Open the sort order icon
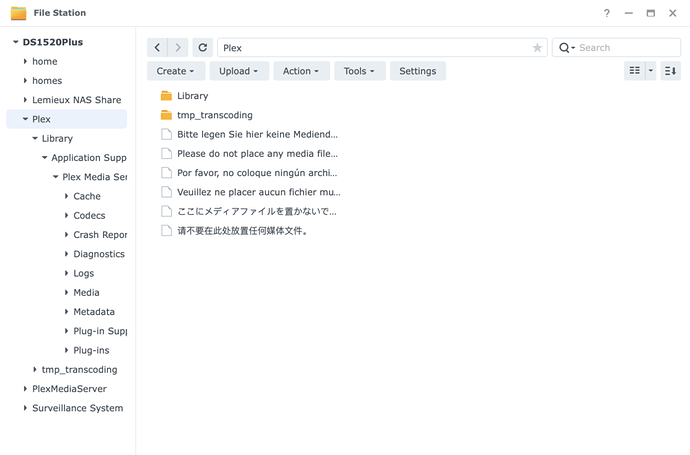The image size is (690, 455). (x=671, y=71)
